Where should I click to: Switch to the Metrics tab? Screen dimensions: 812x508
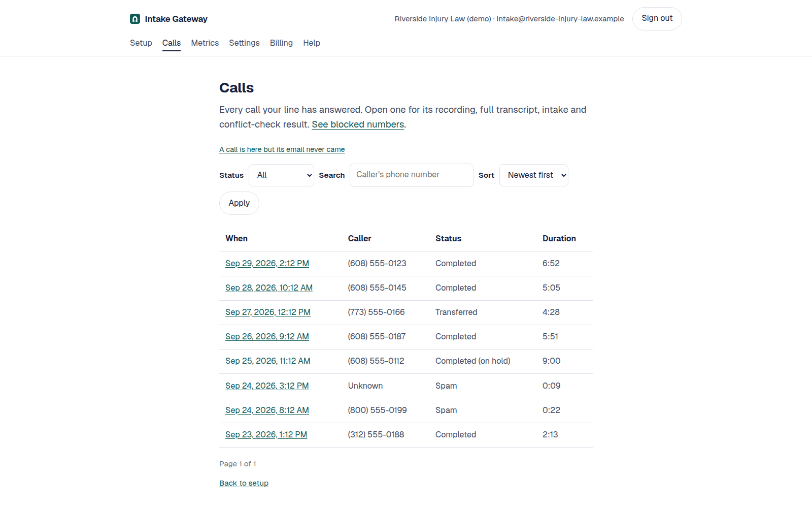click(205, 43)
